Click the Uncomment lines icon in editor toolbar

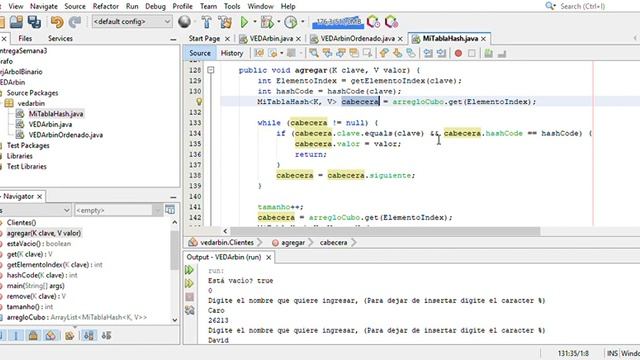coord(502,53)
